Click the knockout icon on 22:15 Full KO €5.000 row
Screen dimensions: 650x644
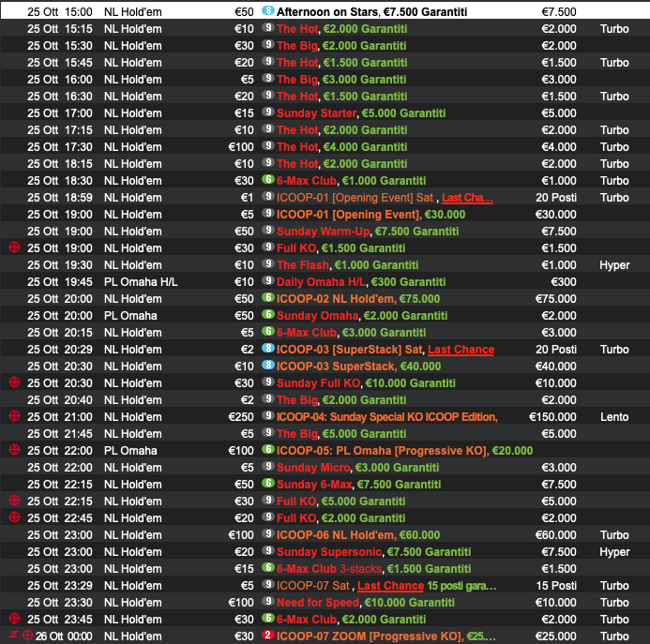(14, 501)
